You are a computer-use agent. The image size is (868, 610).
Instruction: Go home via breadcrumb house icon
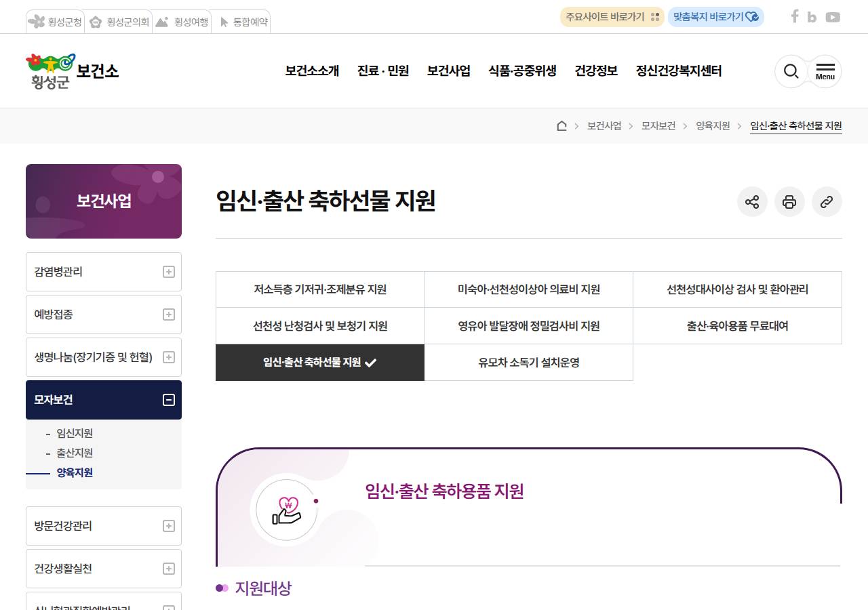pyautogui.click(x=561, y=125)
